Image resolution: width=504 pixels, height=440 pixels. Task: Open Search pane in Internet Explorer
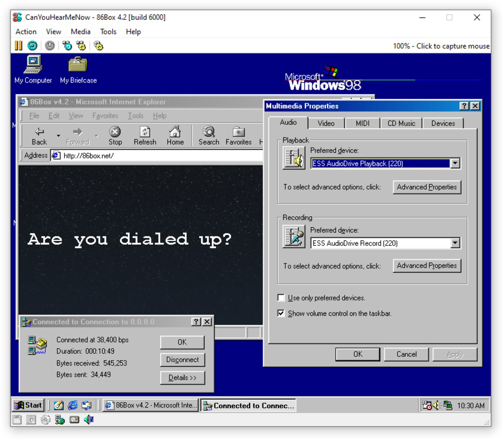(209, 136)
